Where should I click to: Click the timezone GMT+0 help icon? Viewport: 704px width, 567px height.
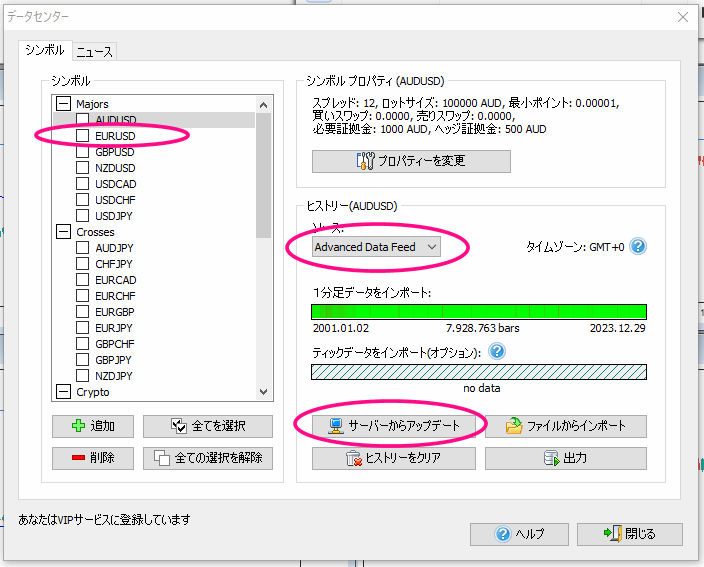(638, 246)
